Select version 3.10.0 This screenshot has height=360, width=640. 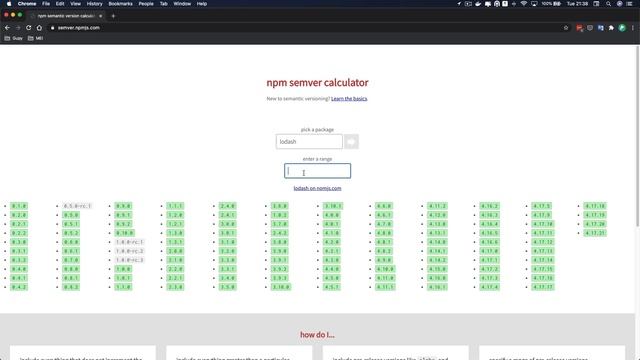[281, 287]
